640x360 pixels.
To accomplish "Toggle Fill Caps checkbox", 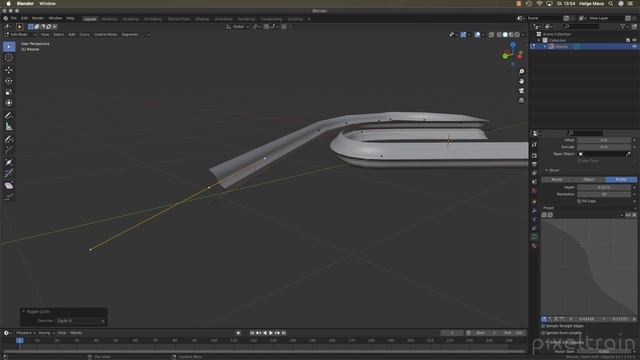I will (579, 201).
